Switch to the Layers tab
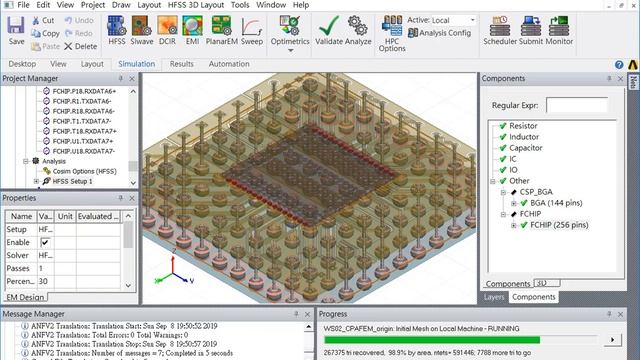The width and height of the screenshot is (640, 360). click(x=494, y=297)
